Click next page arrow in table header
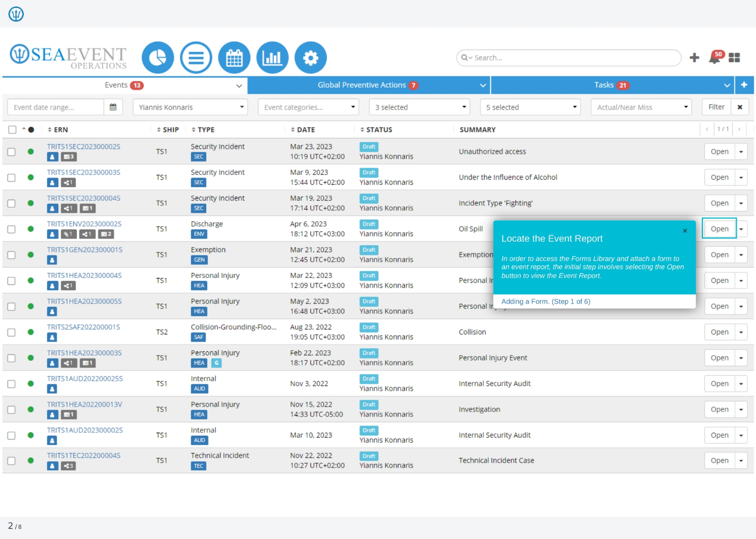756x539 pixels. [739, 129]
